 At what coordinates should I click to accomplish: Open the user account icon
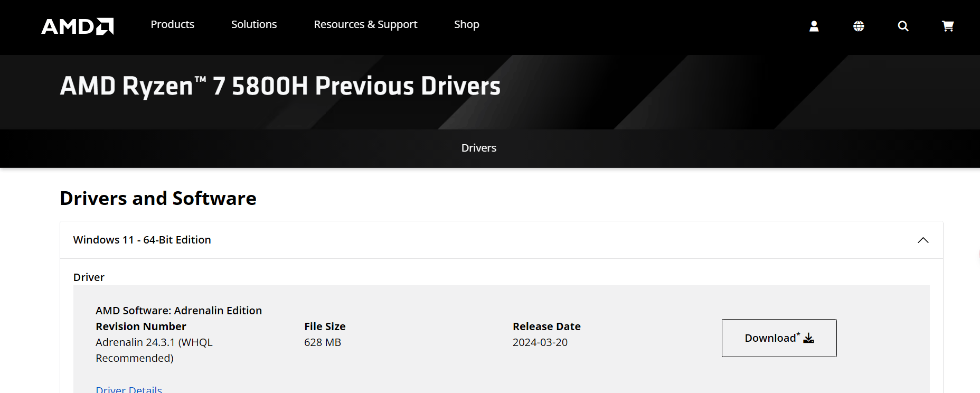814,26
